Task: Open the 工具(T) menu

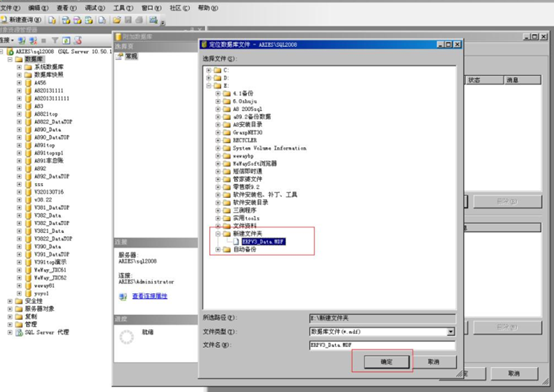Action: pyautogui.click(x=123, y=8)
